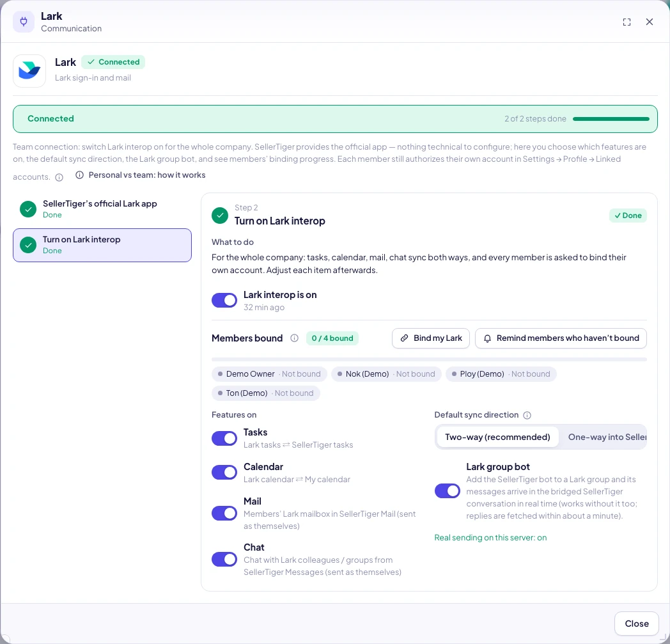Click the '2 of 2 steps done' progress bar
The height and width of the screenshot is (644, 670).
(611, 119)
